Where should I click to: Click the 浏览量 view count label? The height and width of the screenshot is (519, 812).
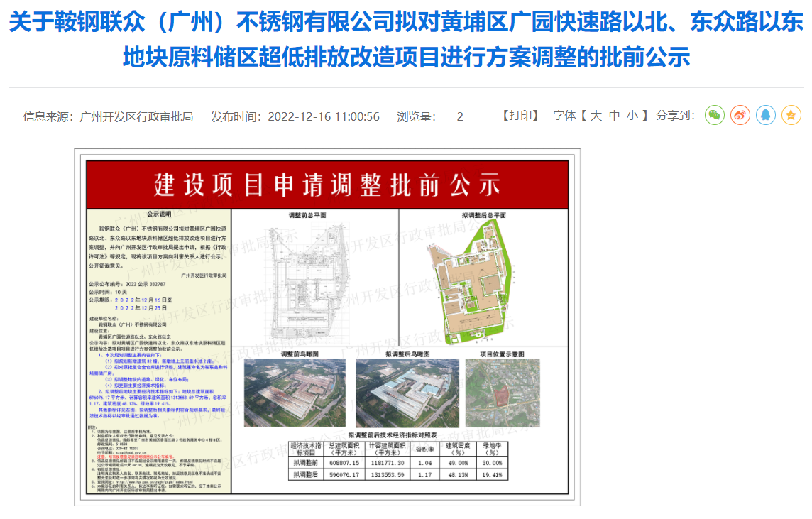[417, 116]
